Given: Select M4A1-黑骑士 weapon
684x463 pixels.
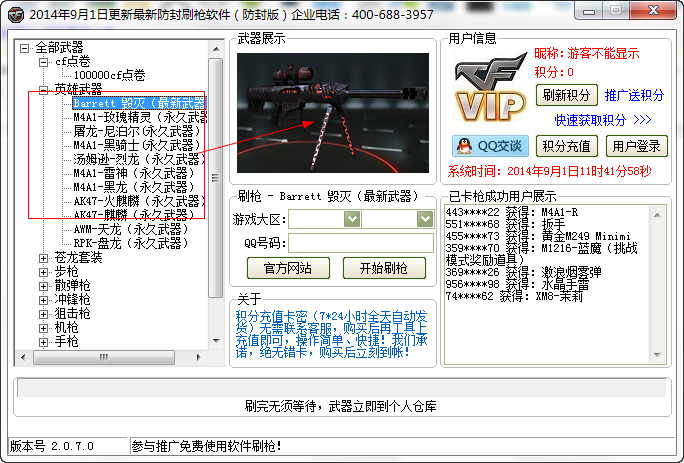Looking at the screenshot, I should (x=137, y=145).
